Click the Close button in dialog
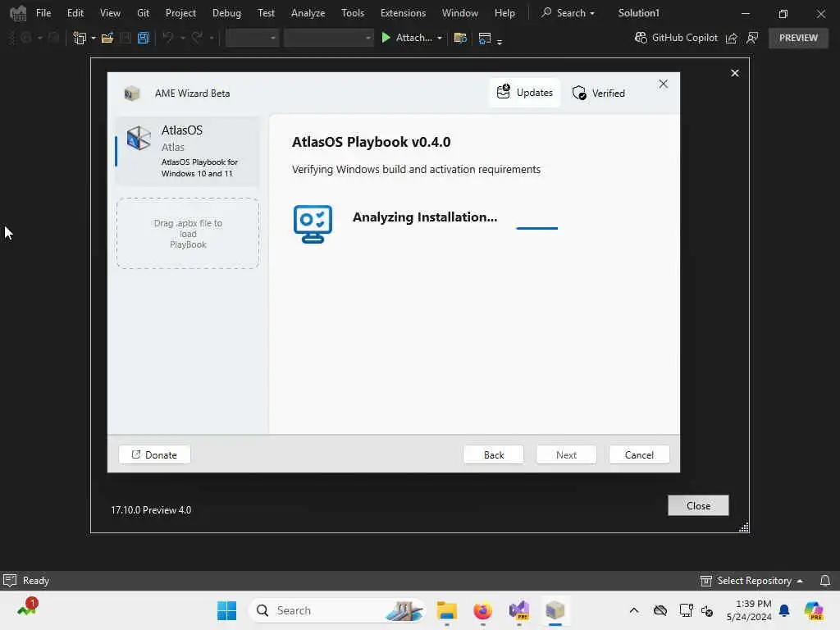The image size is (840, 630). 698,505
